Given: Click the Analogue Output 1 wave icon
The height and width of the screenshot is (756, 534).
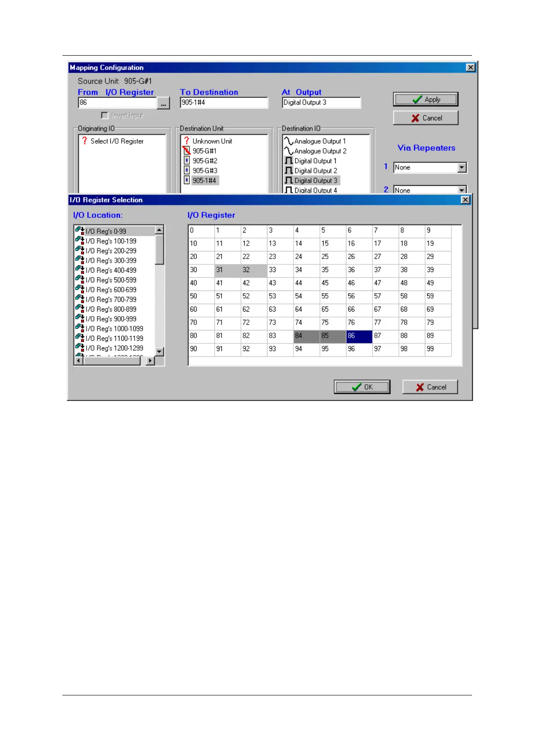Looking at the screenshot, I should pos(289,141).
